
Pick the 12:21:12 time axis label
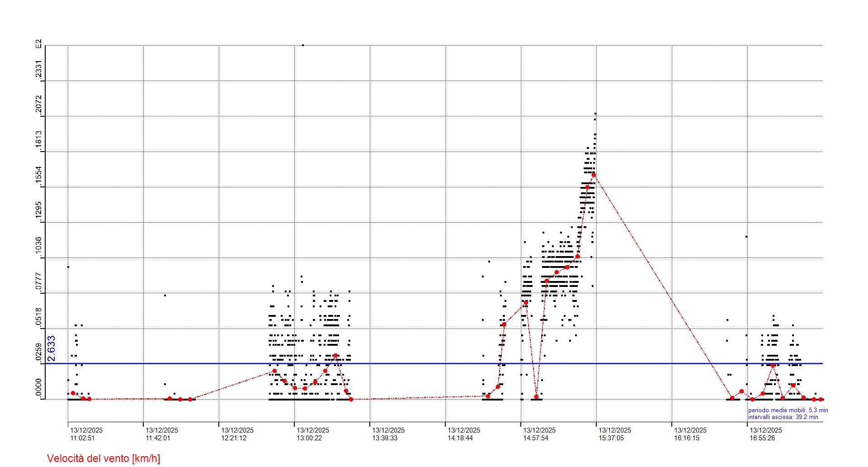(x=234, y=438)
